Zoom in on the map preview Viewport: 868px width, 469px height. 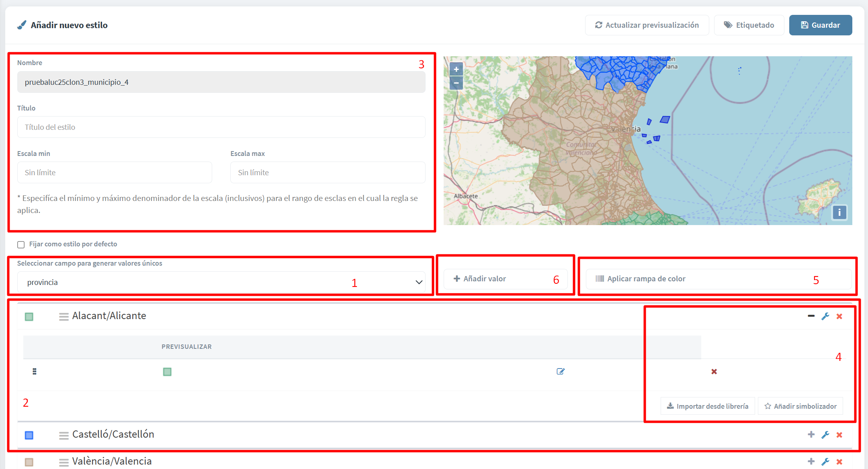click(456, 69)
